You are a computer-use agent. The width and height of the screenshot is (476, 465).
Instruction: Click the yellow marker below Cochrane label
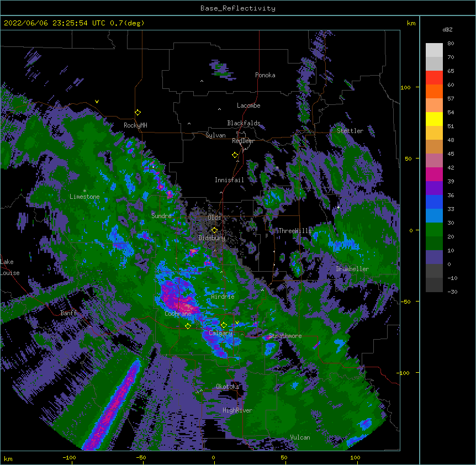coord(188,326)
